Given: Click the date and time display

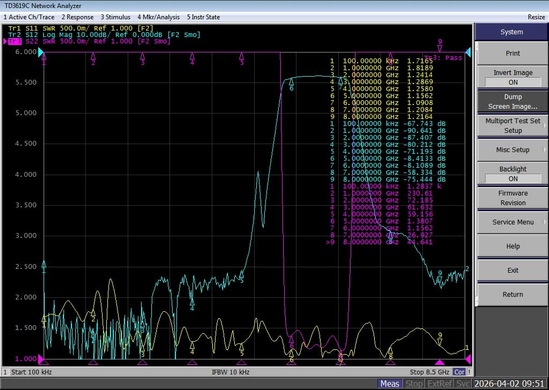Looking at the screenshot, I should 510,384.
